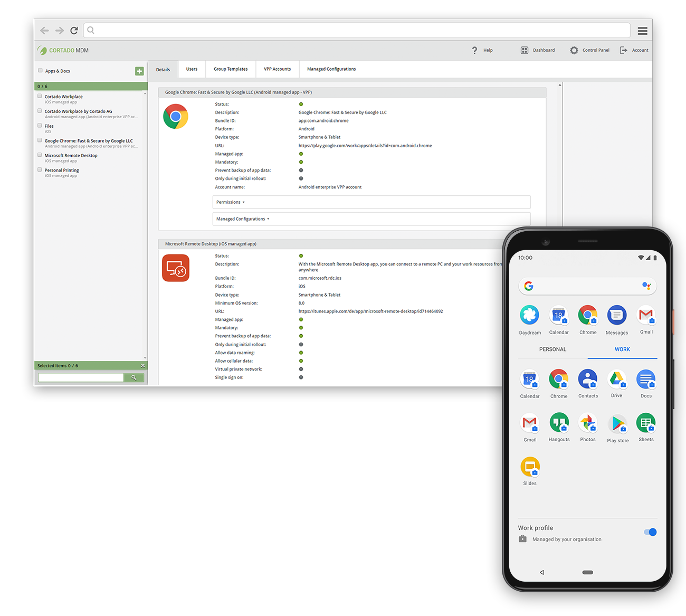Open the Sheets work app on the phone

click(x=646, y=423)
